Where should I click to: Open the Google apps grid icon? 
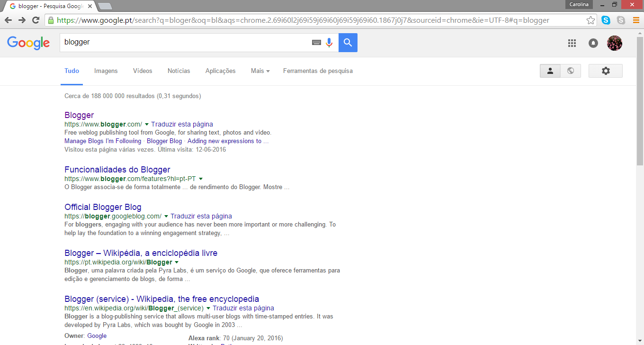pyautogui.click(x=572, y=43)
